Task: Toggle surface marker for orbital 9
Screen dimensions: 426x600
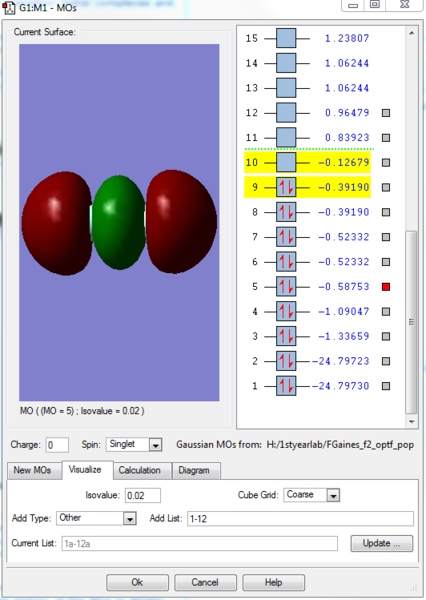Action: tap(386, 188)
